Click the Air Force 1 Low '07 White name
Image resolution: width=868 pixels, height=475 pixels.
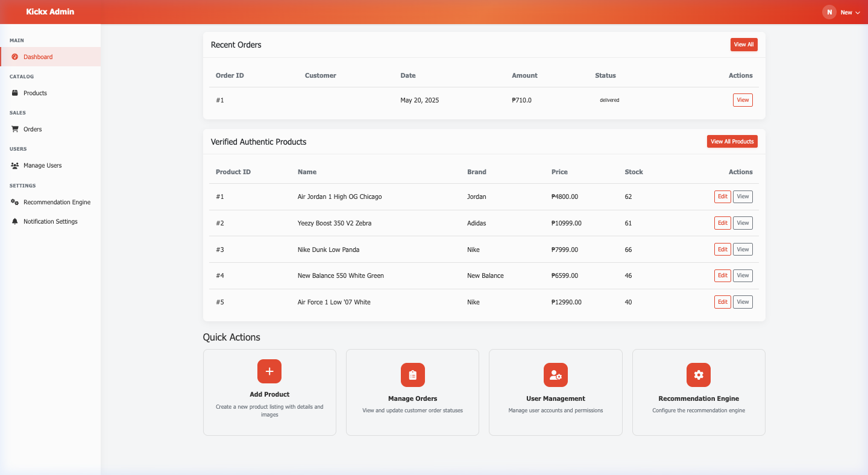(x=334, y=302)
